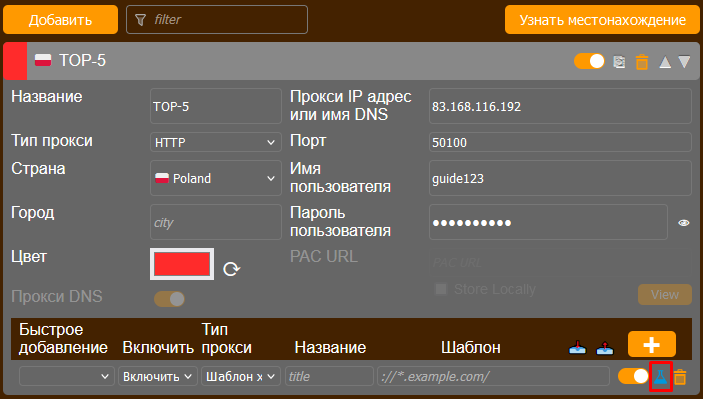703x399 pixels.
Task: Click the import patterns icon
Action: (x=577, y=347)
